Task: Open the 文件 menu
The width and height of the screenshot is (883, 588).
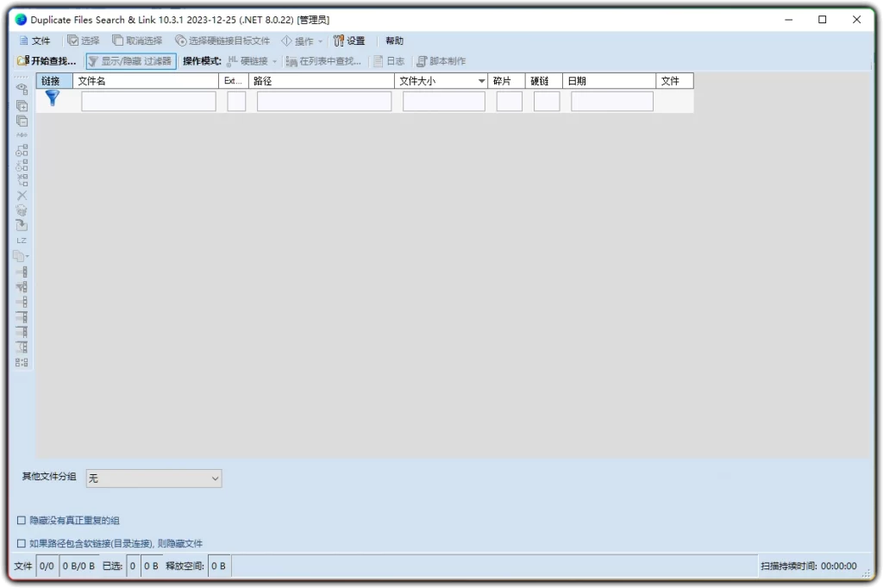Action: click(x=34, y=41)
